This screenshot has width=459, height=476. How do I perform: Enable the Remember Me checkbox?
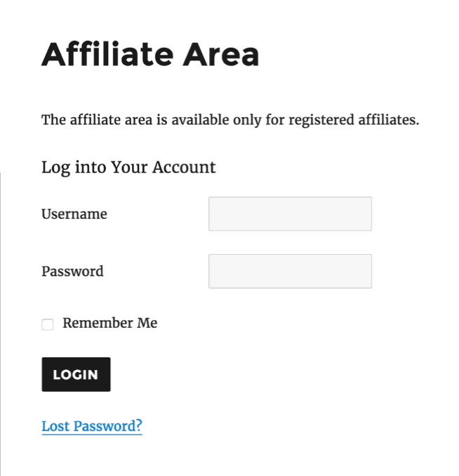click(x=48, y=324)
